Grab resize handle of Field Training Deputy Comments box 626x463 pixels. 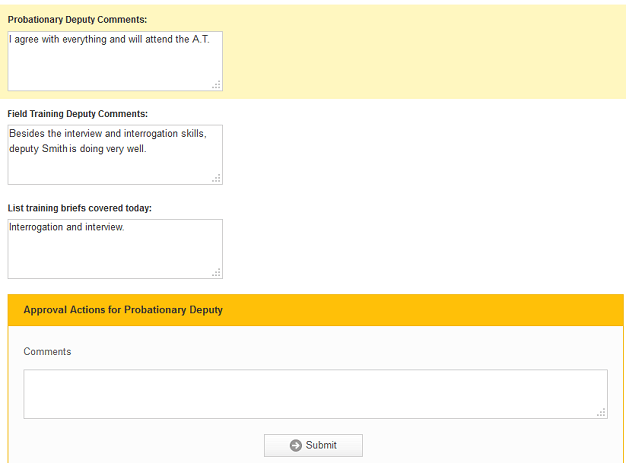pyautogui.click(x=216, y=178)
